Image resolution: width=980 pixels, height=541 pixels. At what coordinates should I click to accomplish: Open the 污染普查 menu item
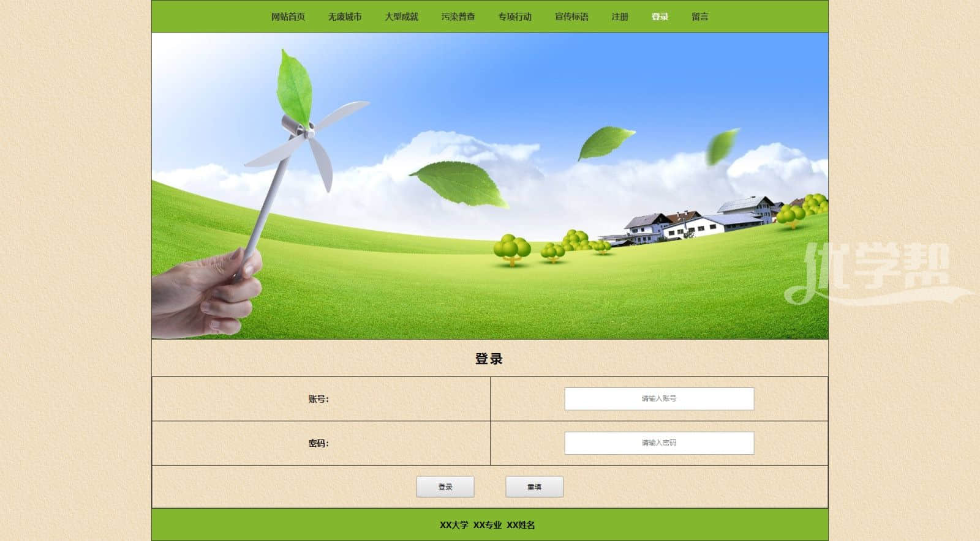click(458, 17)
